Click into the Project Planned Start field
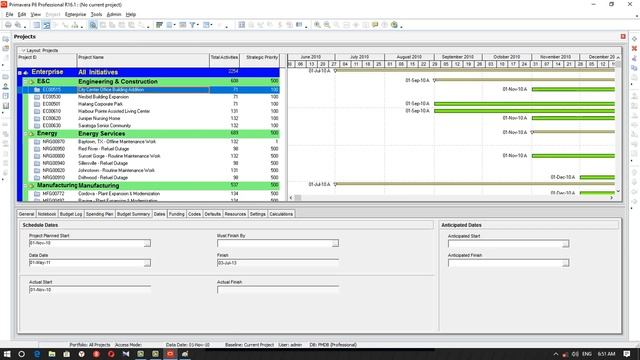Viewport: 640px width, 360px height. [x=86, y=243]
